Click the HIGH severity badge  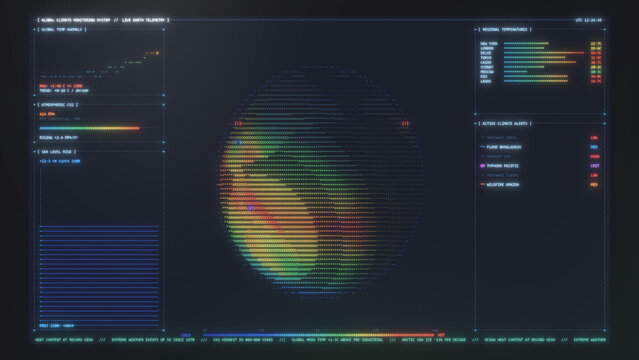[595, 157]
